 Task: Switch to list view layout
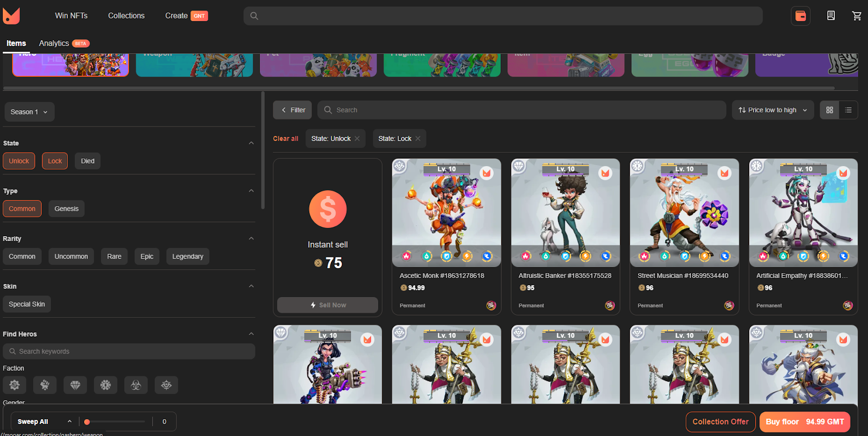(848, 110)
